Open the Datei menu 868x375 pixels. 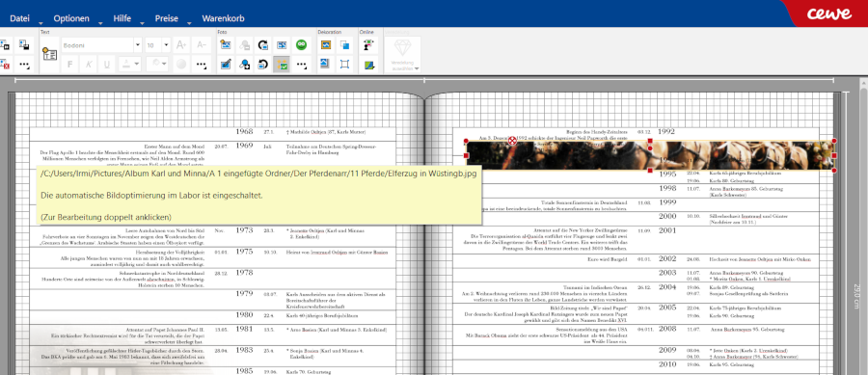click(x=19, y=18)
